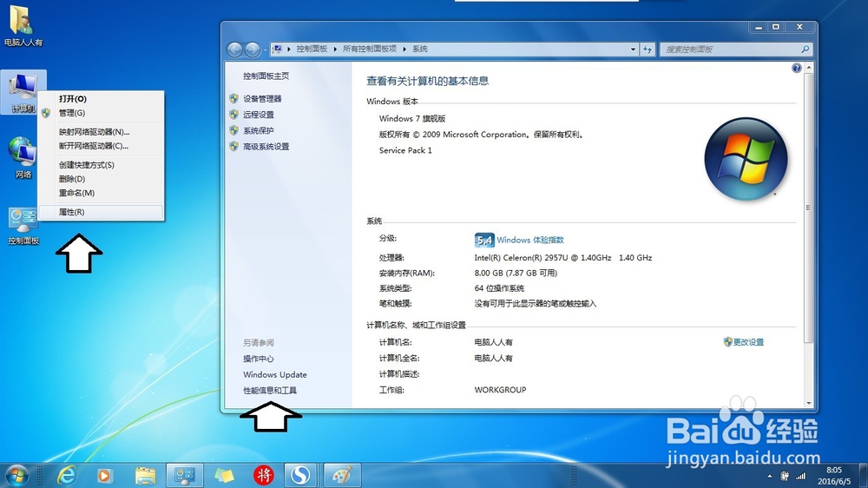Click the 5.4 experience index score badge
This screenshot has height=488, width=868.
pyautogui.click(x=483, y=240)
